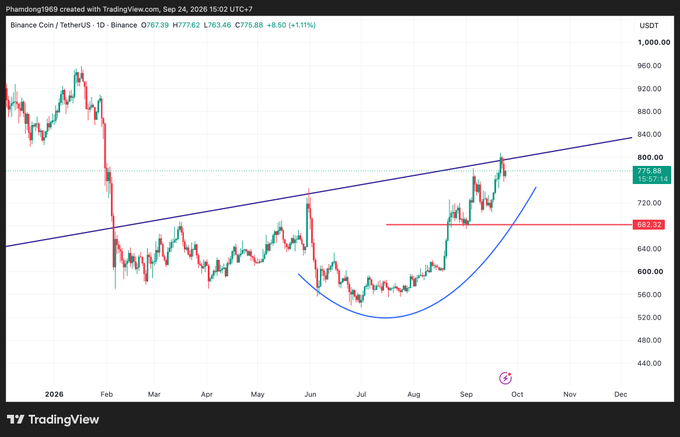The image size is (680, 437).
Task: Click the Dec date axis label
Action: pos(621,395)
